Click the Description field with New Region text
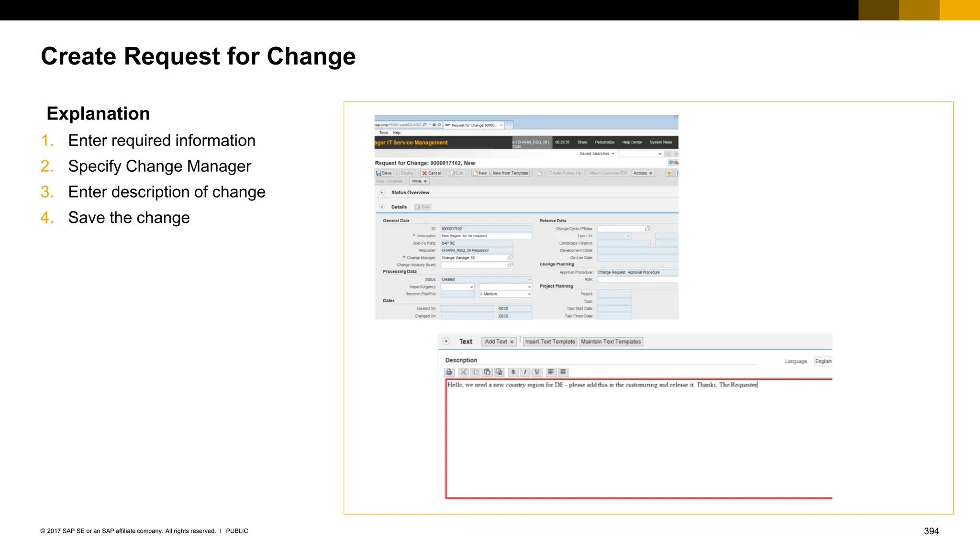Image resolution: width=980 pixels, height=551 pixels. 486,236
